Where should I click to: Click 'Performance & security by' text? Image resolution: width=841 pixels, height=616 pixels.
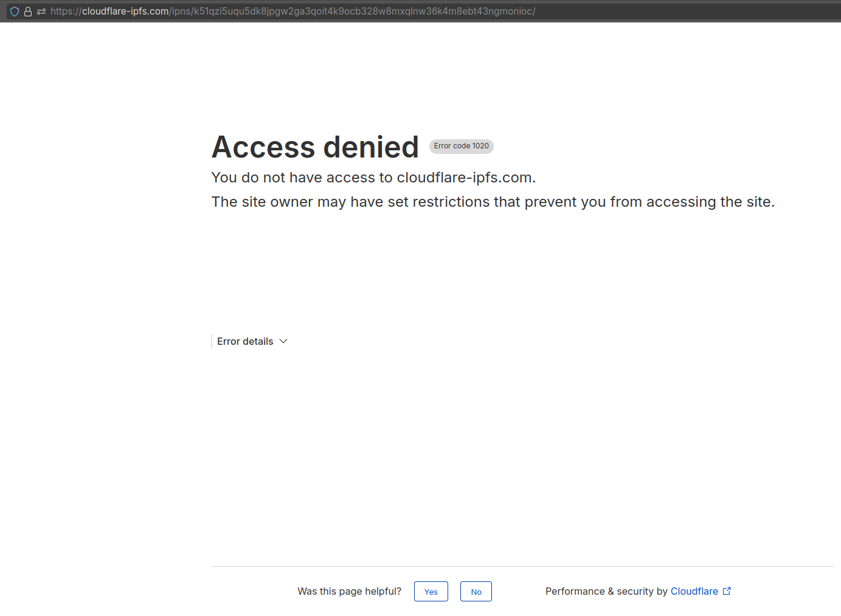[606, 591]
